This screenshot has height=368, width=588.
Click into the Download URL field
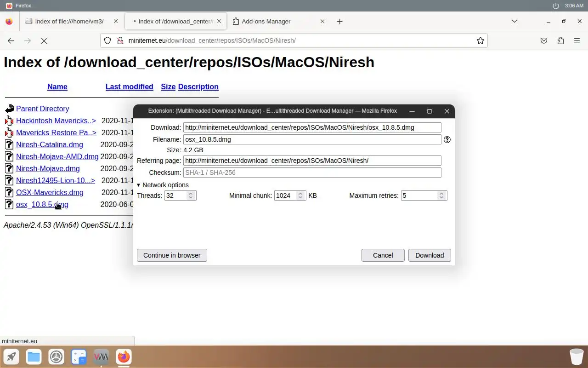tap(312, 127)
